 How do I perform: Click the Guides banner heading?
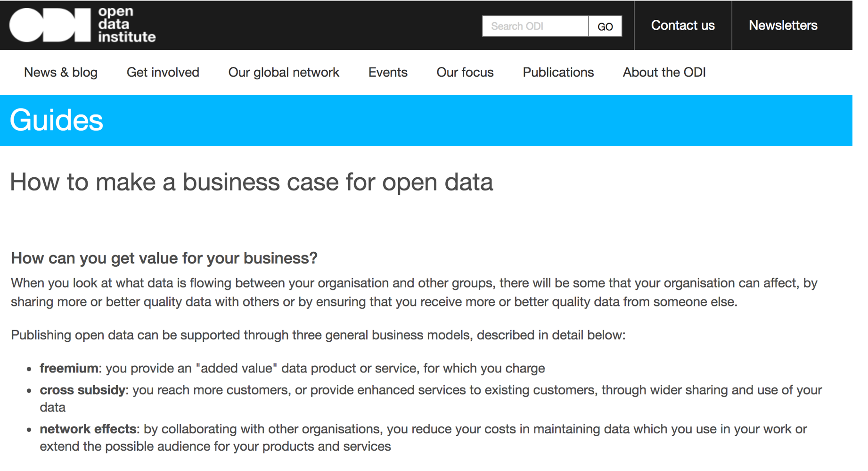coord(57,120)
